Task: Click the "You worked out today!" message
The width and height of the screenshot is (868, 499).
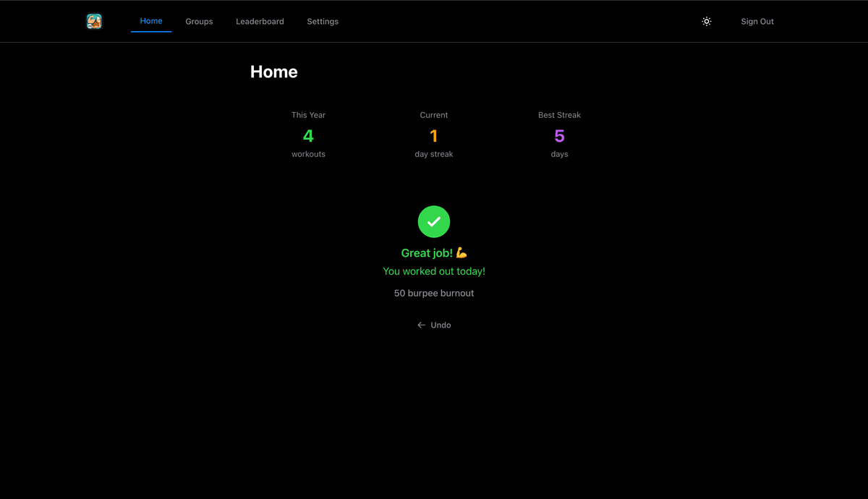Action: click(x=434, y=271)
